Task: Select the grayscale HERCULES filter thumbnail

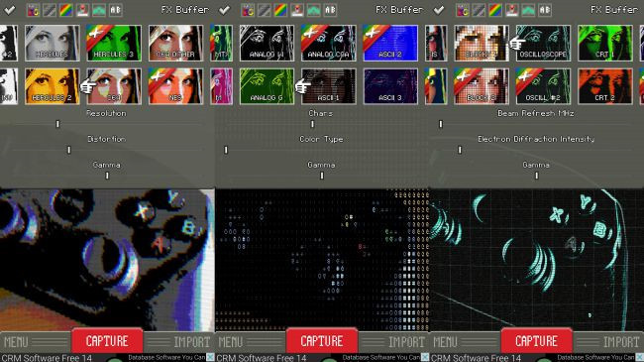Action: pos(53,44)
